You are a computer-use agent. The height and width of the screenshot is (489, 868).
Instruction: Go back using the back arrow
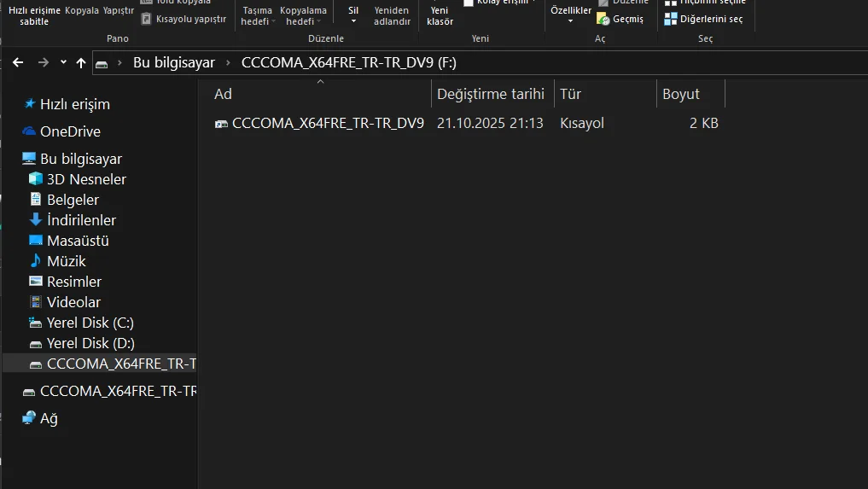click(18, 62)
